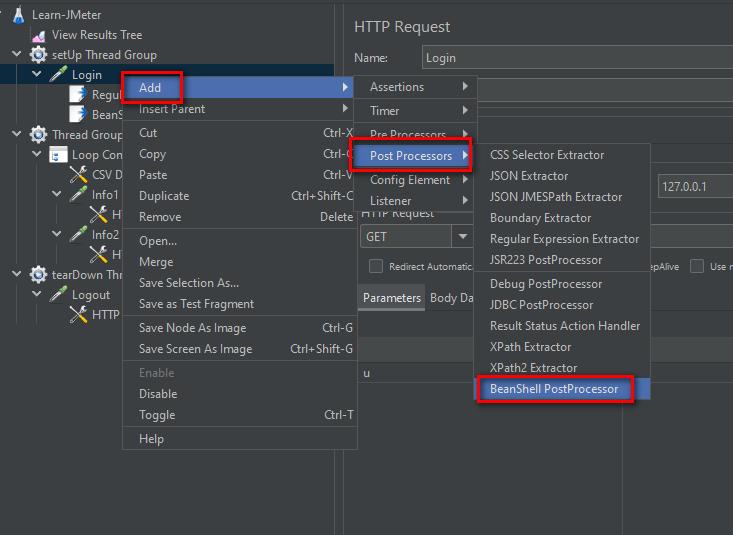The width and height of the screenshot is (733, 535).
Task: Choose Duplicate from the context menu
Action: 240,196
